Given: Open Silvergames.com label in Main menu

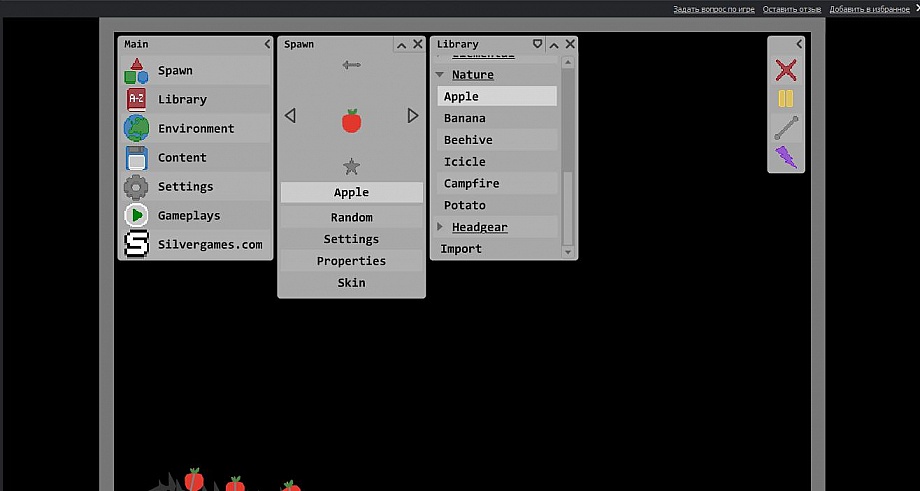Looking at the screenshot, I should point(210,245).
